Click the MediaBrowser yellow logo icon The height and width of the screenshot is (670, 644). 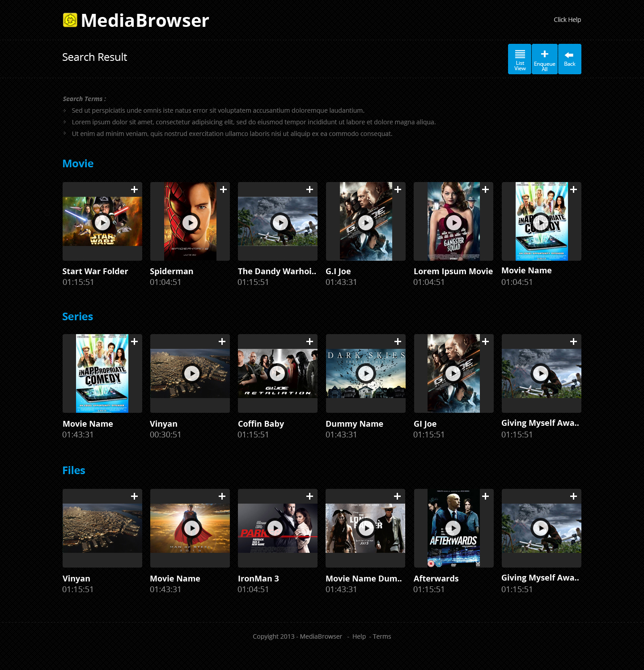point(70,20)
